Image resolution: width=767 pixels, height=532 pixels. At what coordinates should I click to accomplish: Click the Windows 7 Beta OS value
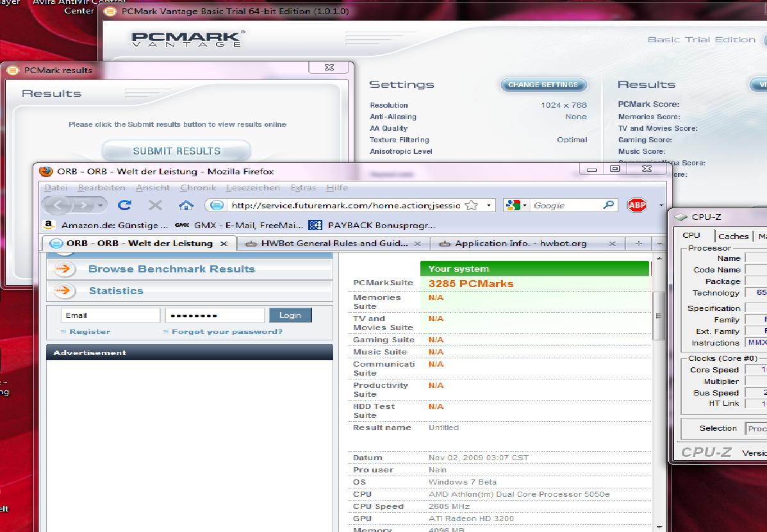[x=463, y=482]
